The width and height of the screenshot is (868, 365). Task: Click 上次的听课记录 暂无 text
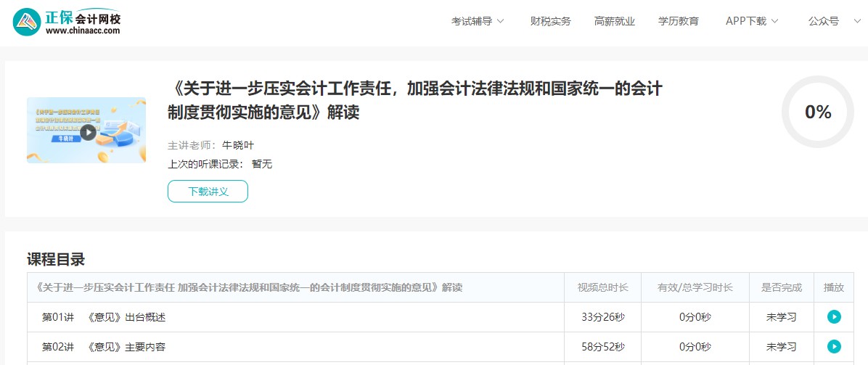pos(220,164)
